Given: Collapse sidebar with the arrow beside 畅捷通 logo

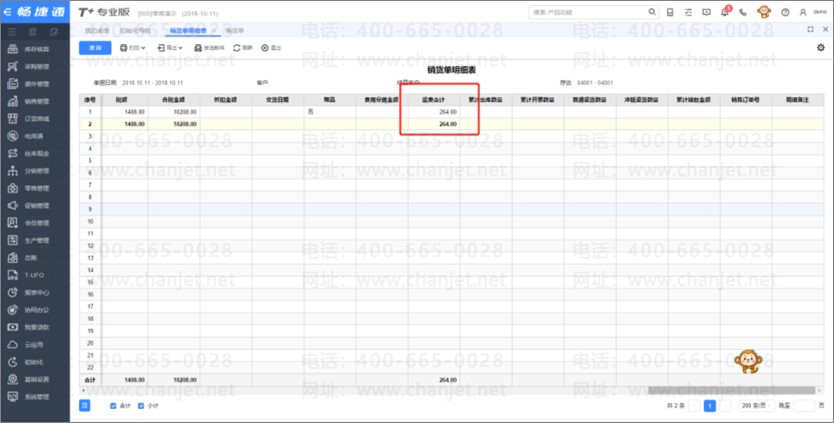Looking at the screenshot, I should point(7,12).
